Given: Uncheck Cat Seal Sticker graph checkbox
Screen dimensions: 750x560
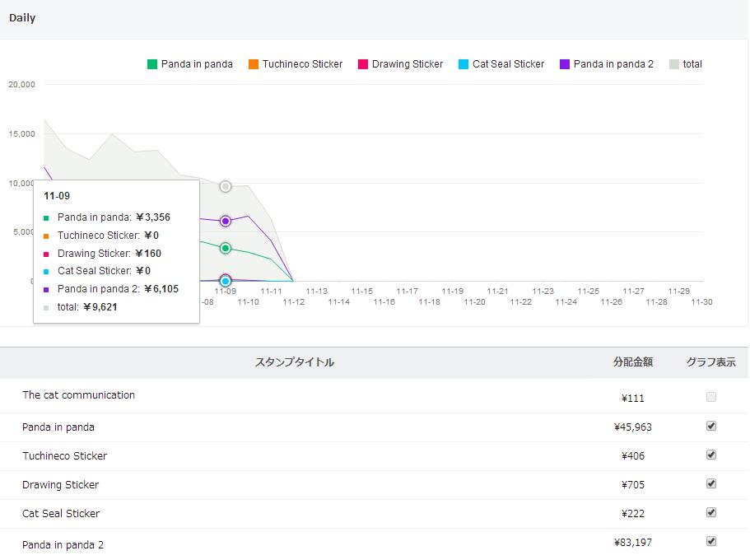Looking at the screenshot, I should (711, 512).
